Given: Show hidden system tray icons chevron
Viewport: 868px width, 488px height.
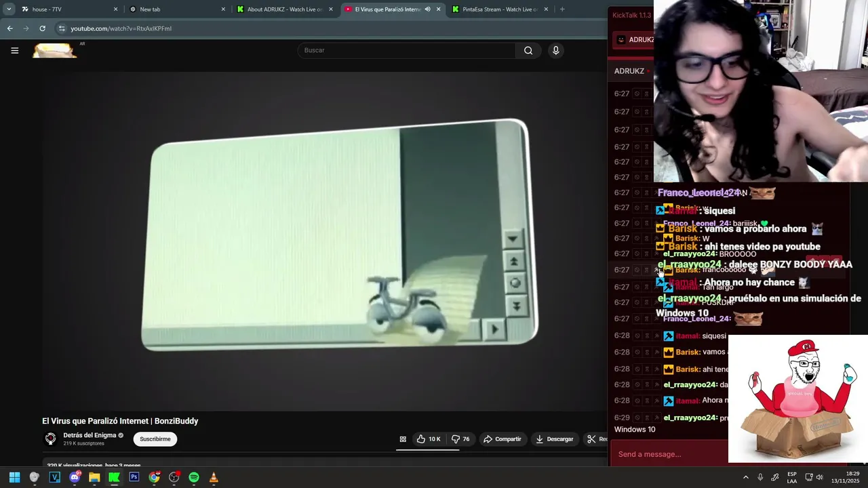Looking at the screenshot, I should click(746, 477).
